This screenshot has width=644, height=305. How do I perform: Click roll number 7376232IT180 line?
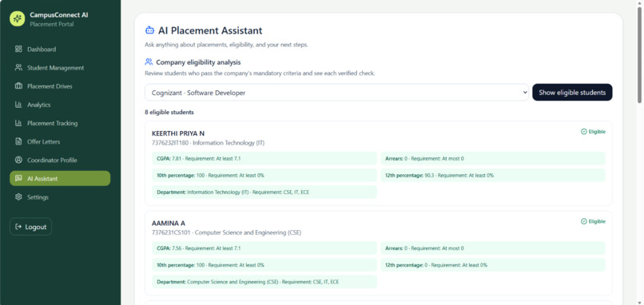[x=209, y=143]
